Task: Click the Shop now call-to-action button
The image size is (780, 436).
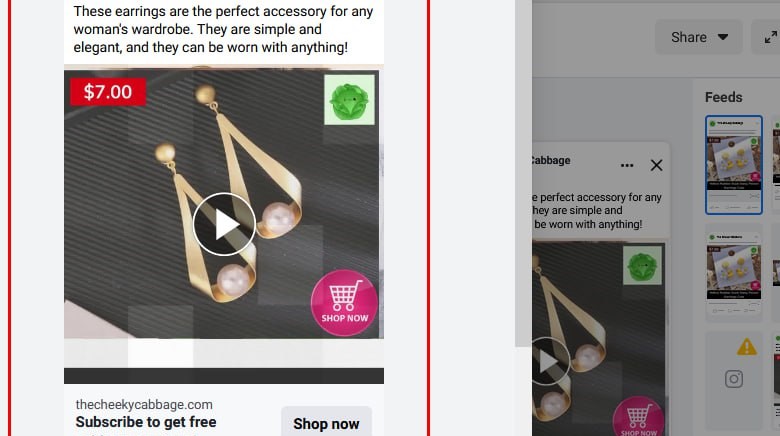Action: (326, 423)
